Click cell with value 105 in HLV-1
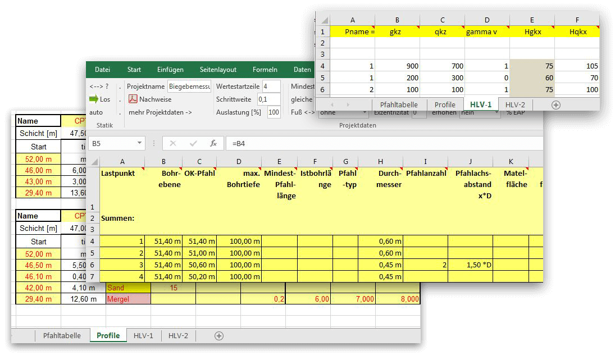The width and height of the screenshot is (615, 364). click(577, 66)
